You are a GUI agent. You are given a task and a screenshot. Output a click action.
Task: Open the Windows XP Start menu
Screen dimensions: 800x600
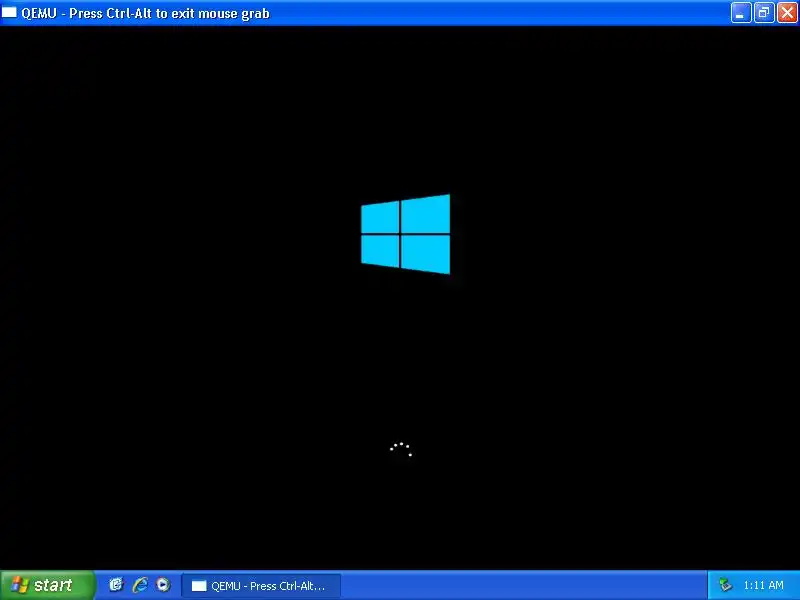point(47,585)
